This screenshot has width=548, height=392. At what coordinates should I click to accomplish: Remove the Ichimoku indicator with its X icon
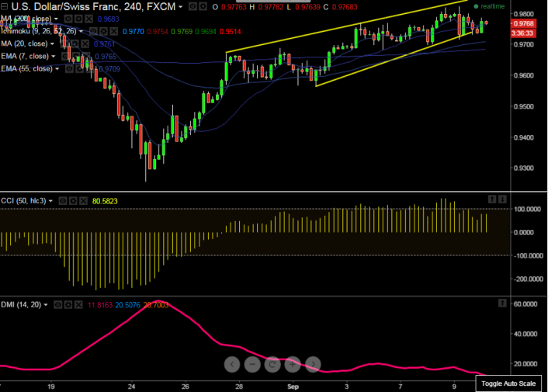(114, 32)
